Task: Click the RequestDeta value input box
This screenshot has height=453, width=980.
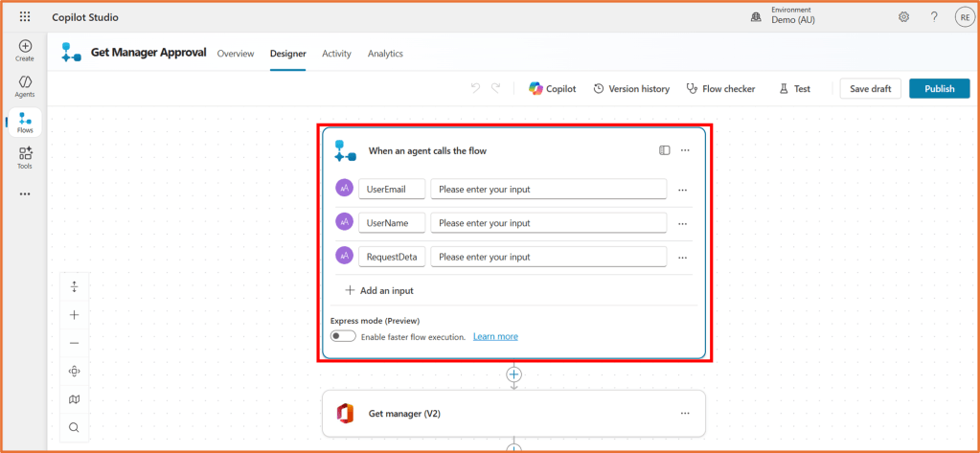Action: 549,257
